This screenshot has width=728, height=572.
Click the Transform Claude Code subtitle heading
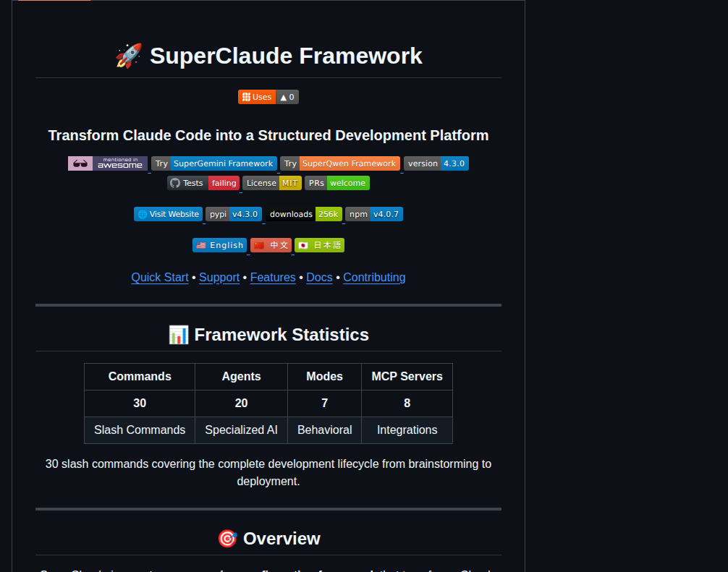(x=268, y=135)
